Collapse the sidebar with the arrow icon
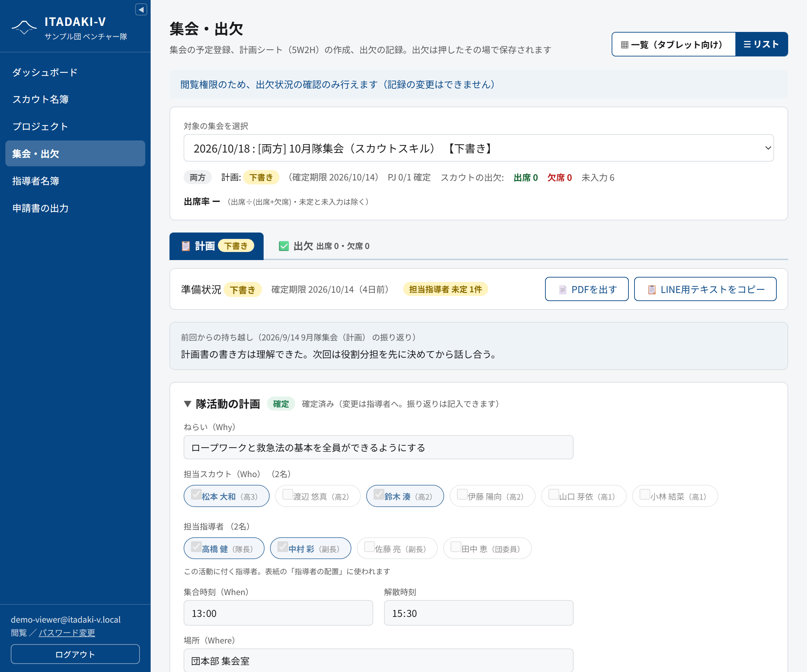807x672 pixels. click(x=141, y=10)
